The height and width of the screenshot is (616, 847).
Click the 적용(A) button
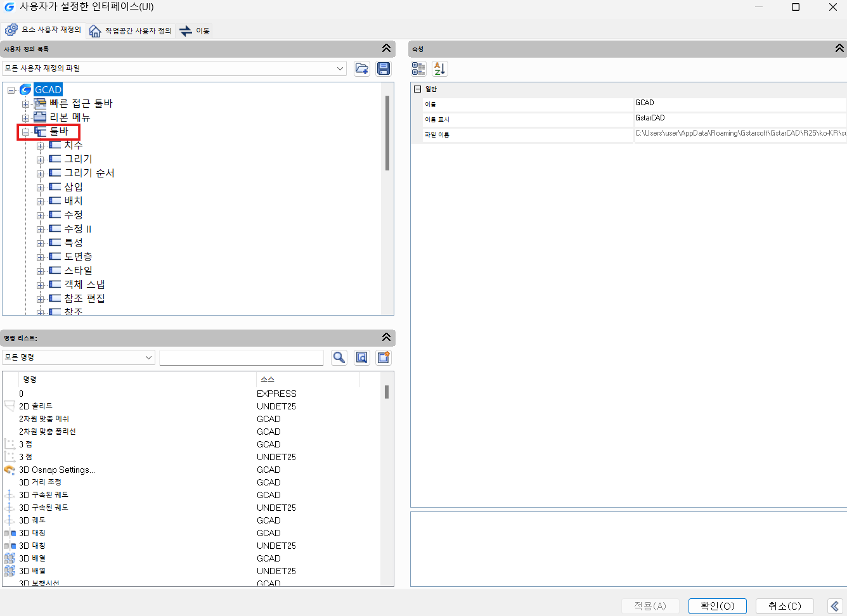pyautogui.click(x=650, y=606)
